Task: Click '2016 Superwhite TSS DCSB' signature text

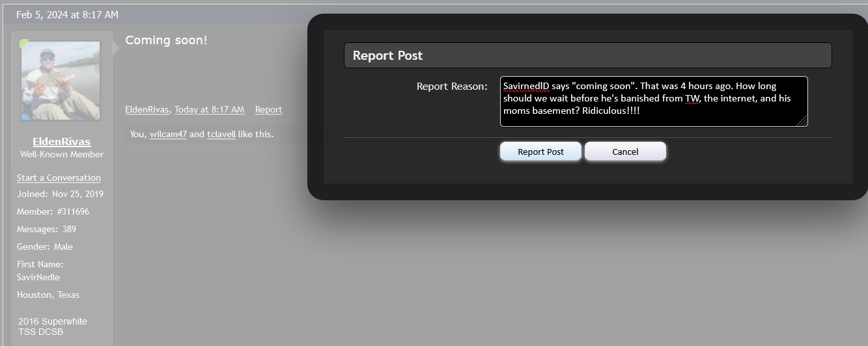Action: (x=53, y=326)
